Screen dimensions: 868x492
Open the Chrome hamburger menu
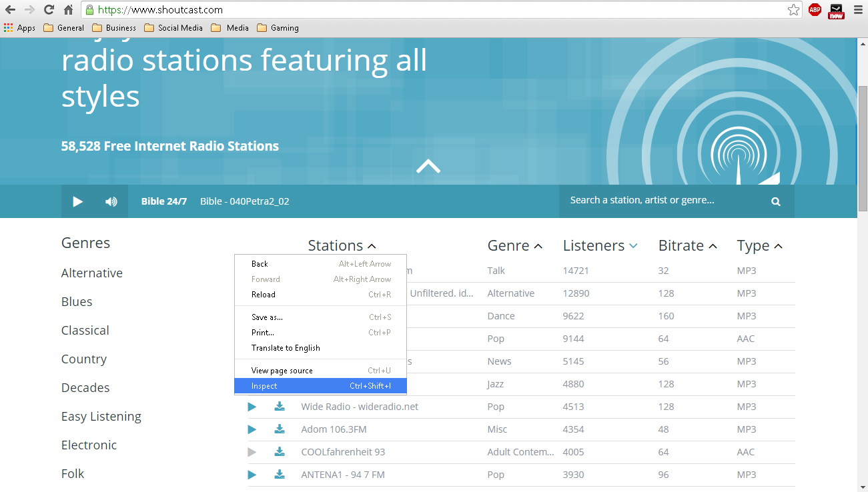tap(858, 10)
